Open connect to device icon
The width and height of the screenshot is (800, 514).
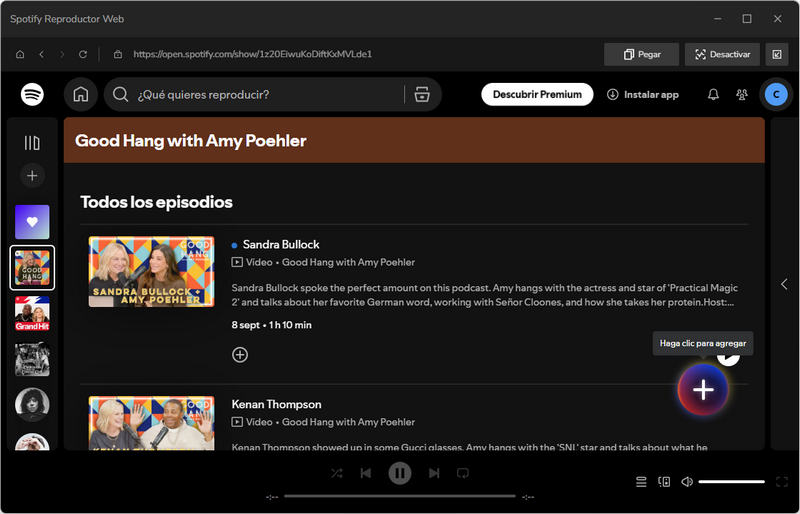(x=664, y=481)
